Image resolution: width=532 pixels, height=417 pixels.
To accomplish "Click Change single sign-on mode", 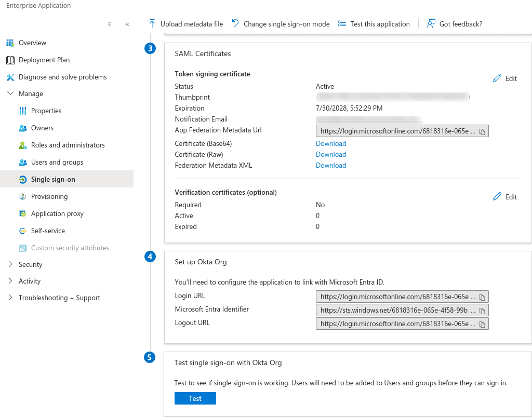I will (286, 24).
